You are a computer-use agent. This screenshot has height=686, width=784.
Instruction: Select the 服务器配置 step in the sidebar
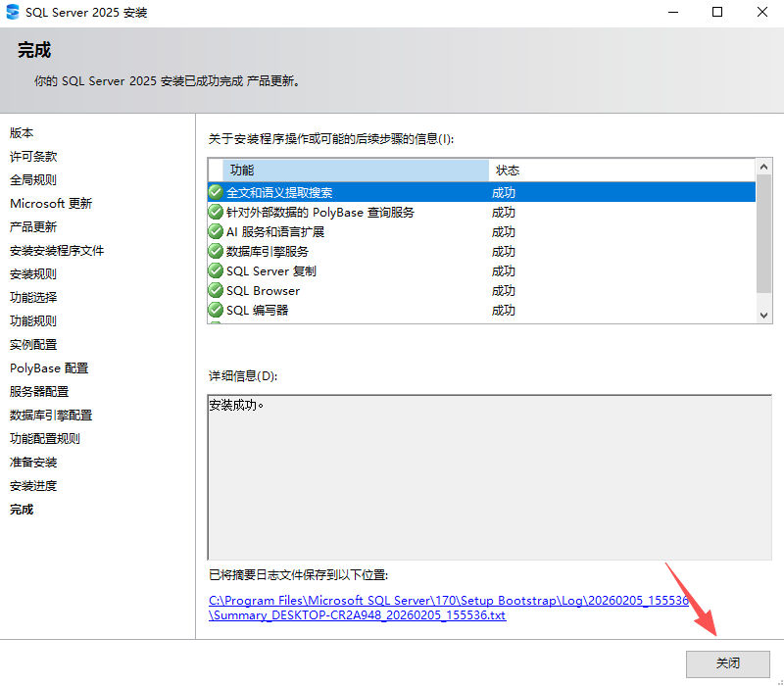point(39,391)
